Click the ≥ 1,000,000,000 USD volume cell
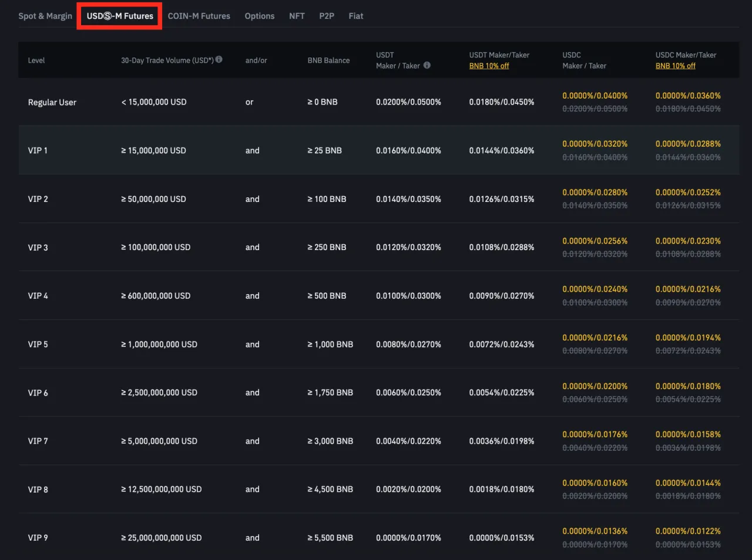This screenshot has height=560, width=752. (159, 344)
